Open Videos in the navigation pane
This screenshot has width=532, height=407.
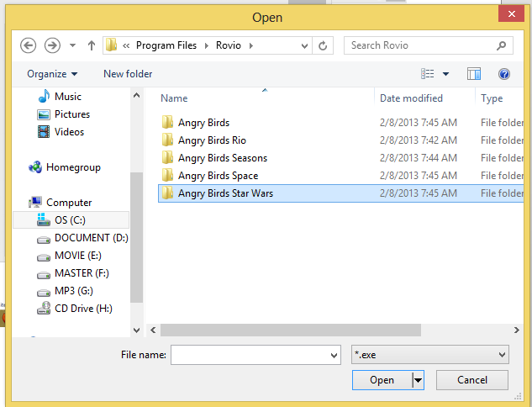tap(61, 132)
